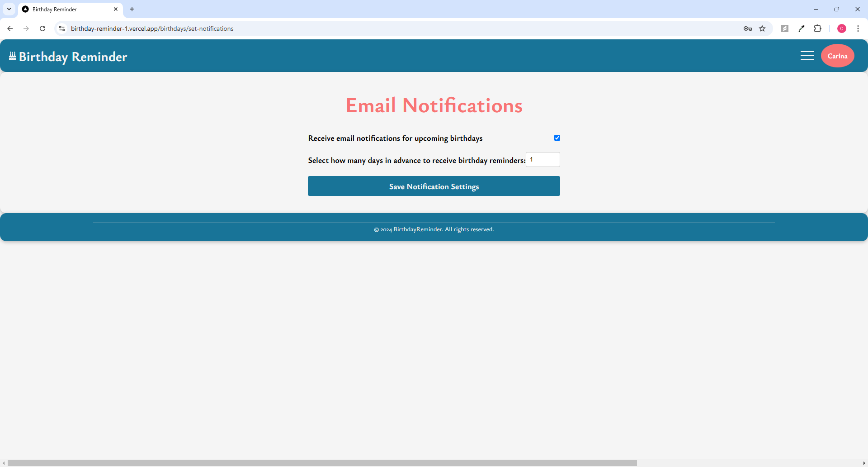This screenshot has height=467, width=868.
Task: Open the Extensions puzzle icon
Action: (817, 29)
